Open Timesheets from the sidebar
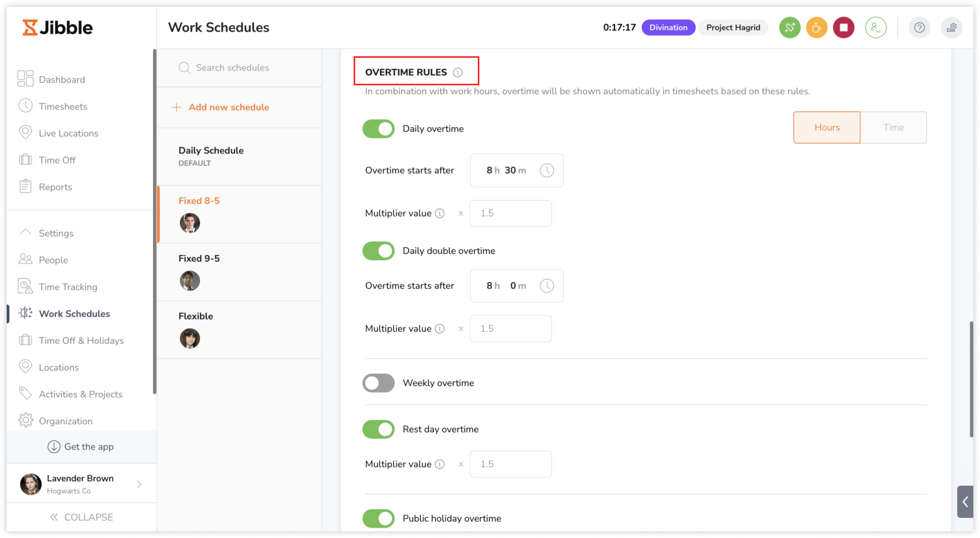 [x=63, y=107]
